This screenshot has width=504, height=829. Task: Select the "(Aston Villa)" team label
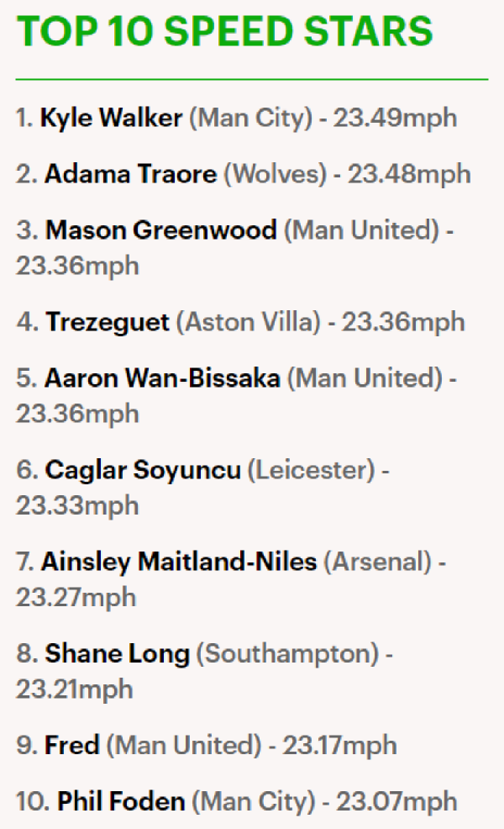click(x=245, y=321)
